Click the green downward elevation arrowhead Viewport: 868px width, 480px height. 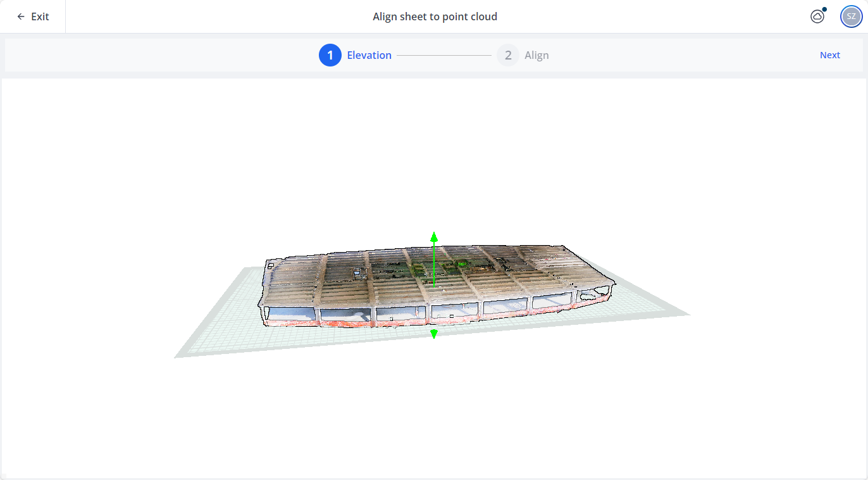coord(434,334)
